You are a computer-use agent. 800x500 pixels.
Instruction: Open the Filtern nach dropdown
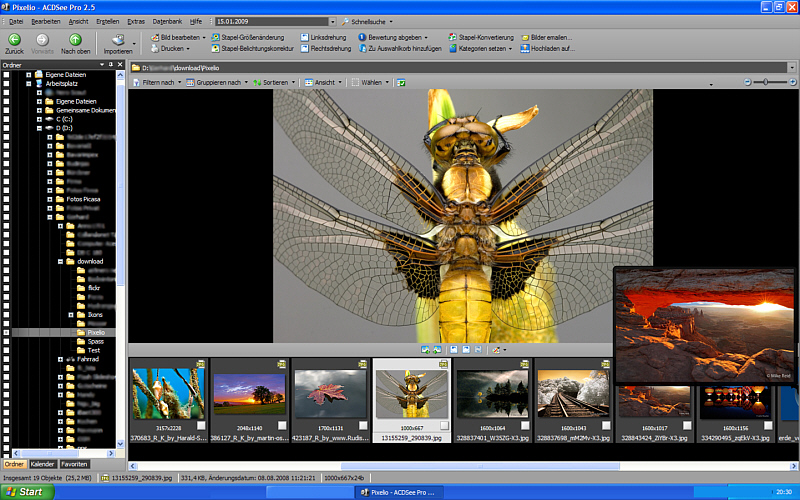pos(159,82)
